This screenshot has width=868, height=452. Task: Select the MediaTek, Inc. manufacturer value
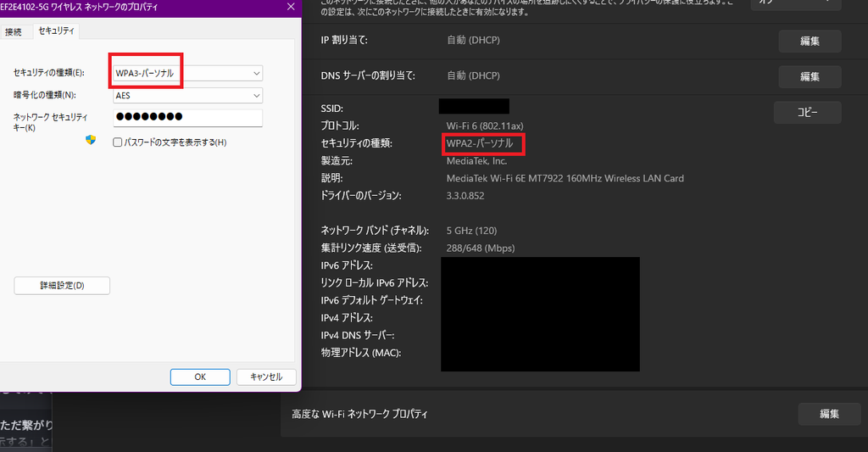click(476, 161)
